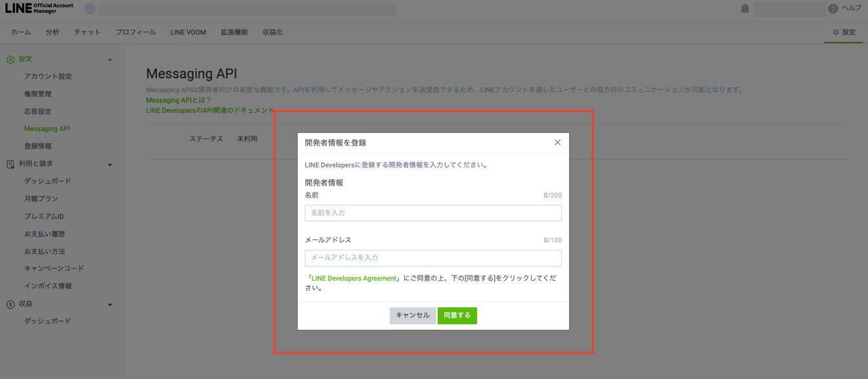Select アカウント設定 in the sidebar
868x379 pixels.
click(48, 77)
